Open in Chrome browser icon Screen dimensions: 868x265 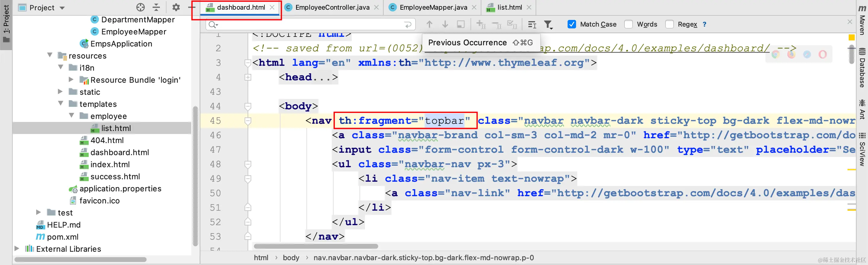tap(776, 54)
